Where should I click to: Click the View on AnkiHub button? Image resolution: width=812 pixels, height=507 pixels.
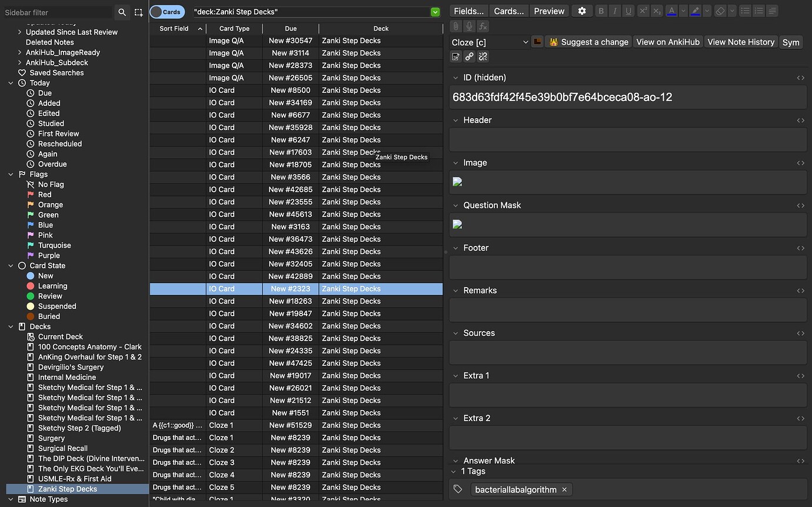tap(668, 42)
